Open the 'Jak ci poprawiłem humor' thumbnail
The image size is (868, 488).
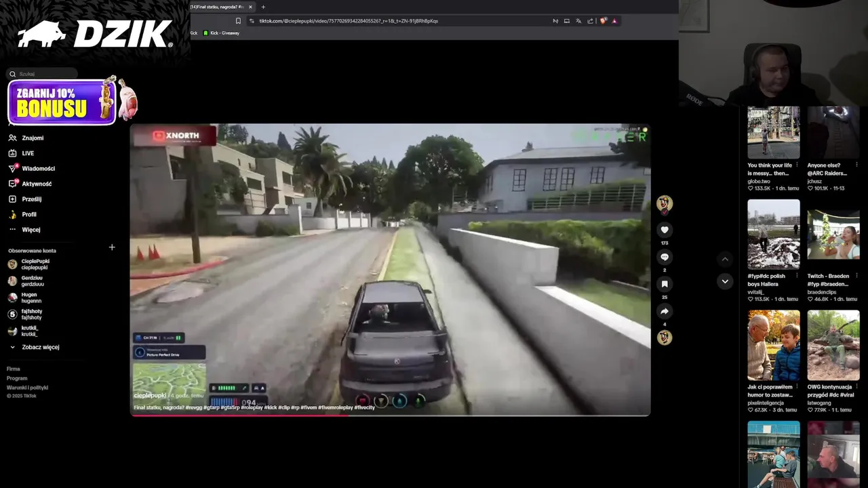click(774, 346)
